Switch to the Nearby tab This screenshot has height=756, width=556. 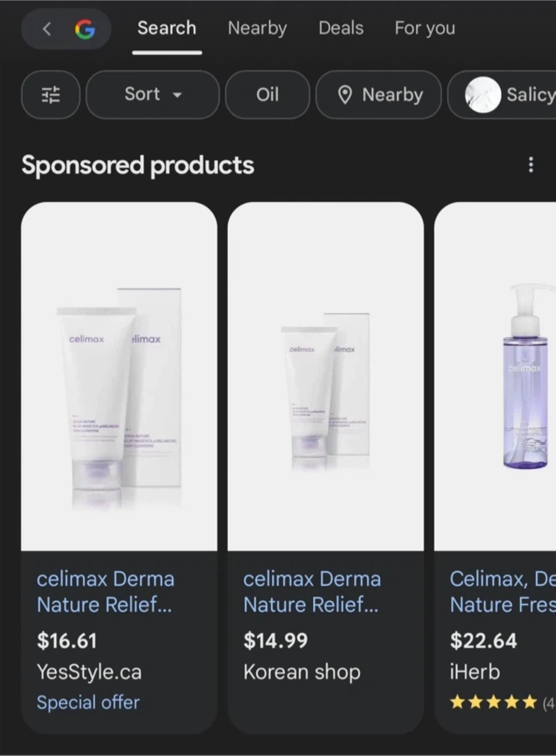click(x=257, y=28)
